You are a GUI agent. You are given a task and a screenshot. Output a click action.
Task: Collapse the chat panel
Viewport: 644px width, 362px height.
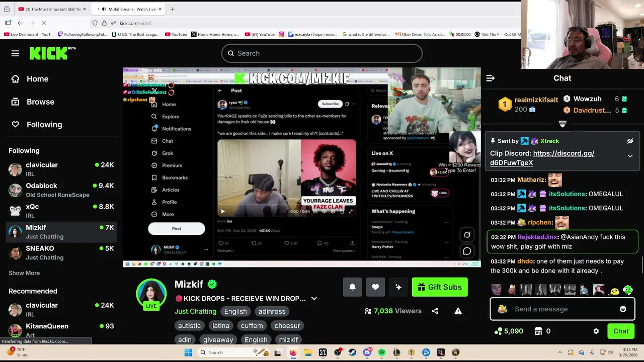pos(491,78)
